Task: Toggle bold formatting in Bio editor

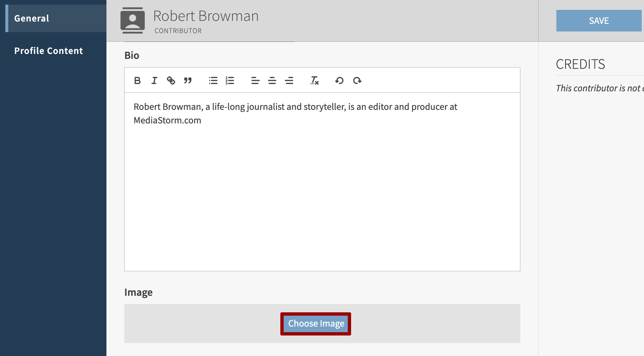Action: (138, 80)
